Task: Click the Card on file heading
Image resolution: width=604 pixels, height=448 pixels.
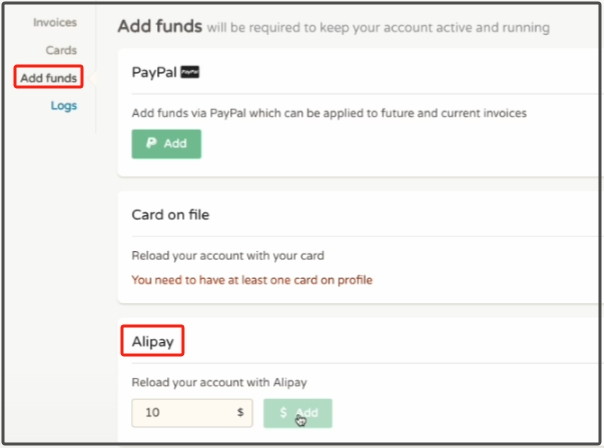Action: tap(170, 214)
